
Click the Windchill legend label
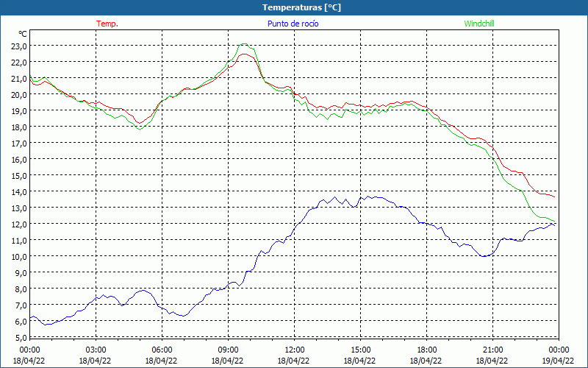(x=479, y=24)
